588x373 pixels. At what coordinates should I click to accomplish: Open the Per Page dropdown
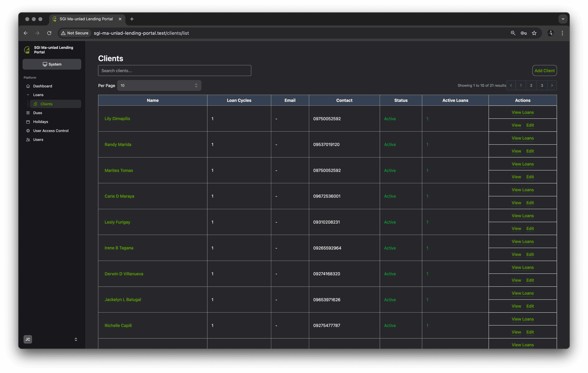click(x=159, y=86)
